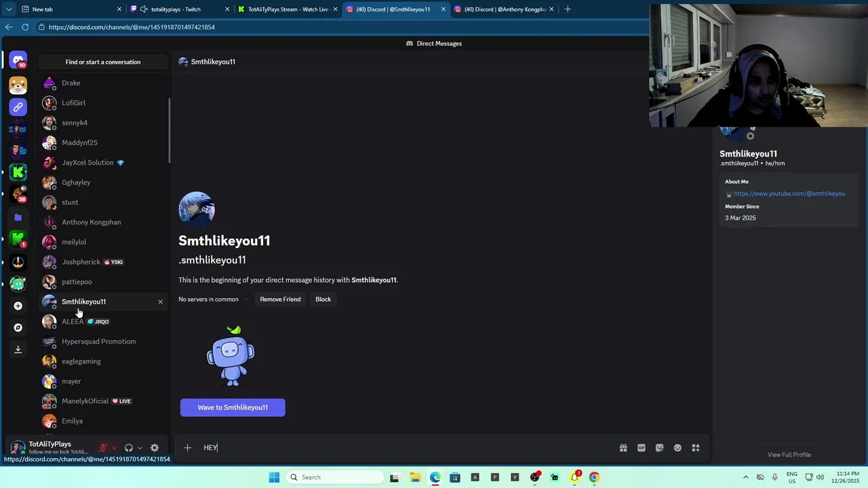868x488 pixels.
Task: Open a new browser tab with plus
Action: point(568,9)
